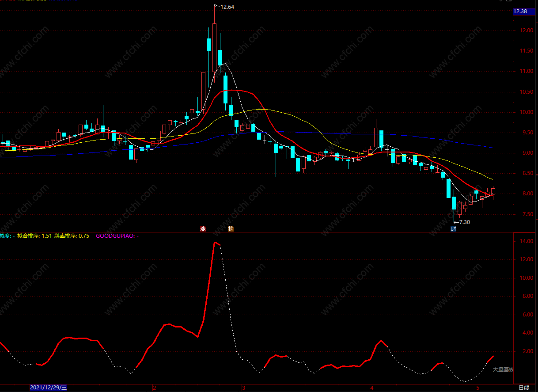Click the 9.00 price level on price axis

pyautogui.click(x=527, y=153)
